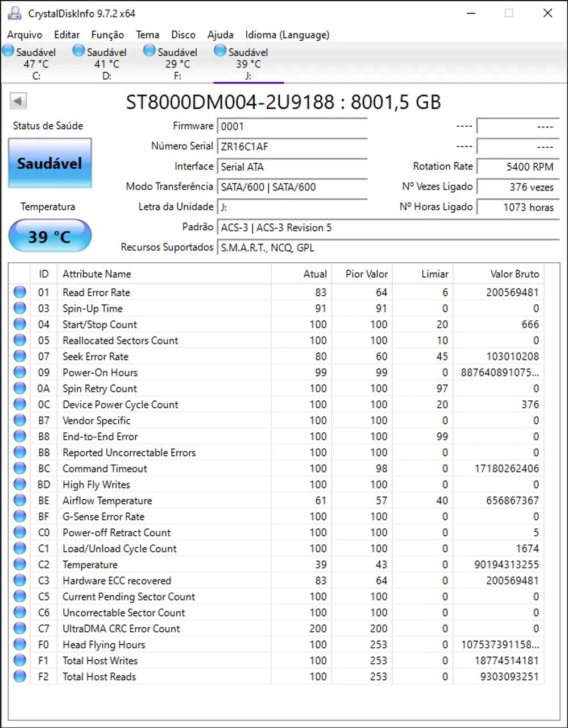Click status orb for Device Power Cycle Count
This screenshot has height=728, width=568.
[x=20, y=404]
